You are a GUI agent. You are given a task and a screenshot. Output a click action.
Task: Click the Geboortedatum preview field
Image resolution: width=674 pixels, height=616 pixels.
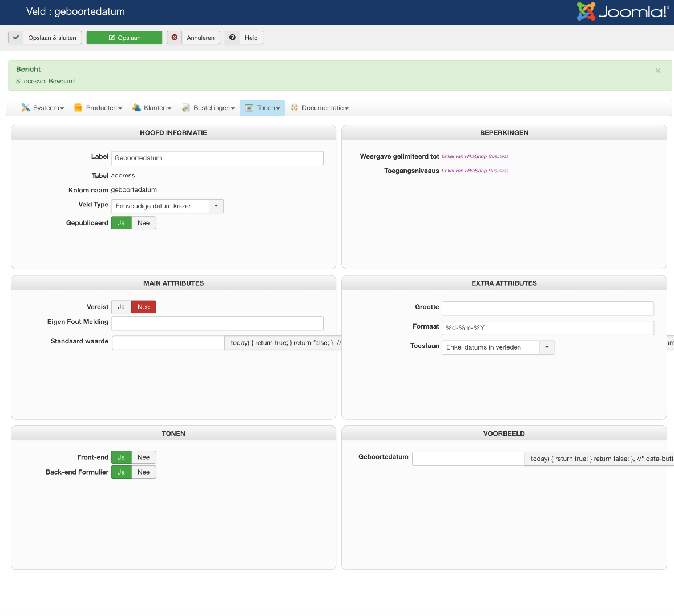pos(468,459)
